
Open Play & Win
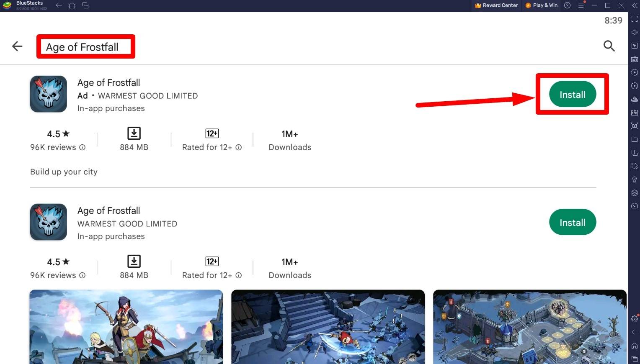coord(542,5)
